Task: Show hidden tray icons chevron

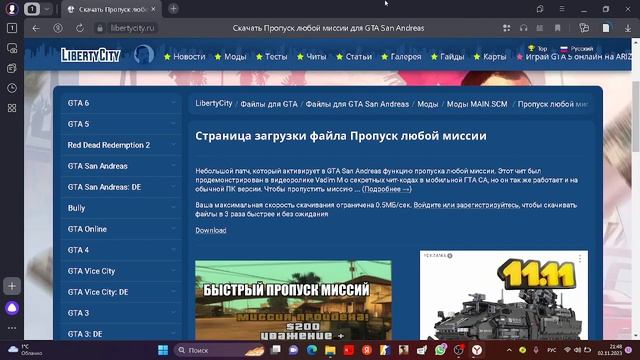Action: [x=509, y=350]
